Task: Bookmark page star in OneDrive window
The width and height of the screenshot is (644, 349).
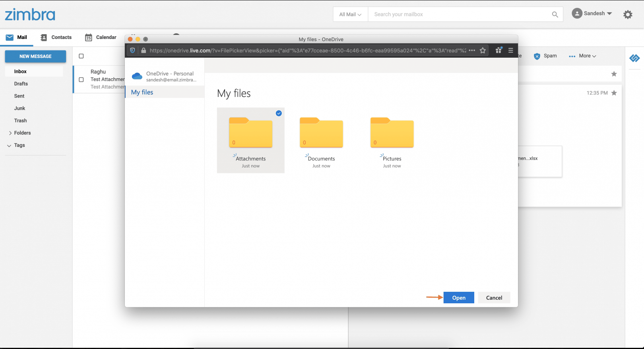Action: pos(483,50)
